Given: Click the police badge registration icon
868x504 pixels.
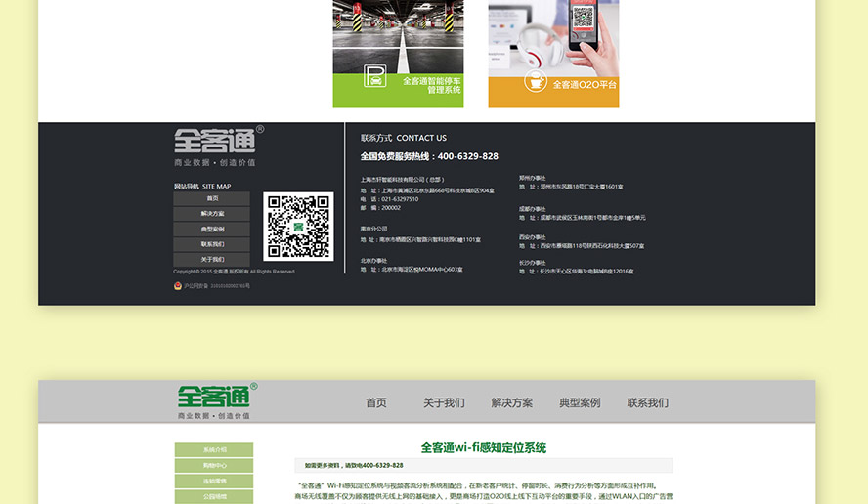Looking at the screenshot, I should click(x=178, y=286).
